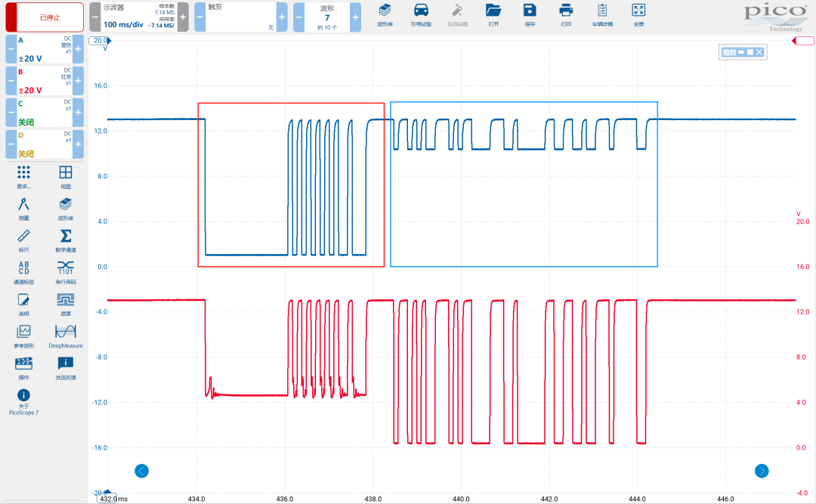Go to next waveform buffer with plus
816x504 pixels.
click(x=355, y=17)
